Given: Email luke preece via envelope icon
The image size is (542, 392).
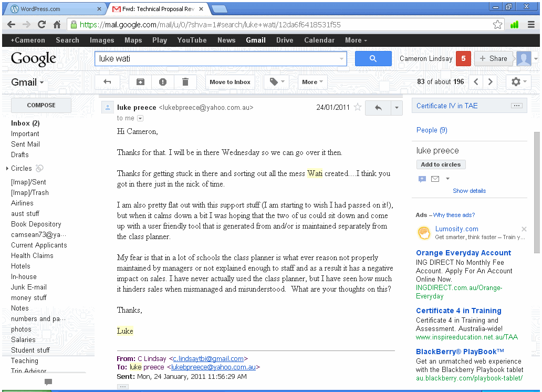Looking at the screenshot, I should 435,179.
